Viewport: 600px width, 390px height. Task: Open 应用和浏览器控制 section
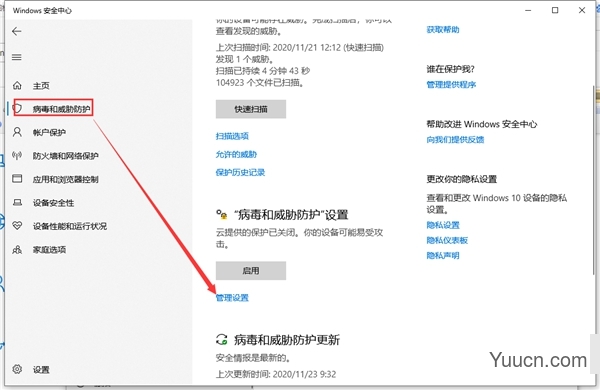point(66,179)
